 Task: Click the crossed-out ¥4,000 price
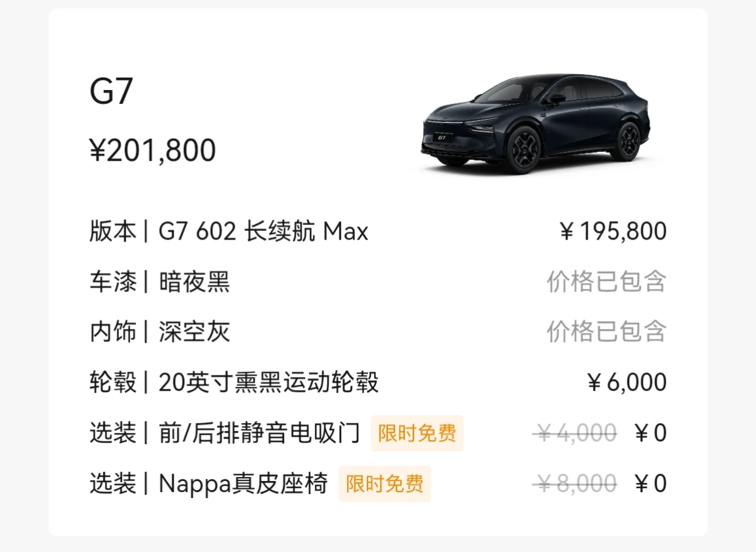pyautogui.click(x=575, y=433)
